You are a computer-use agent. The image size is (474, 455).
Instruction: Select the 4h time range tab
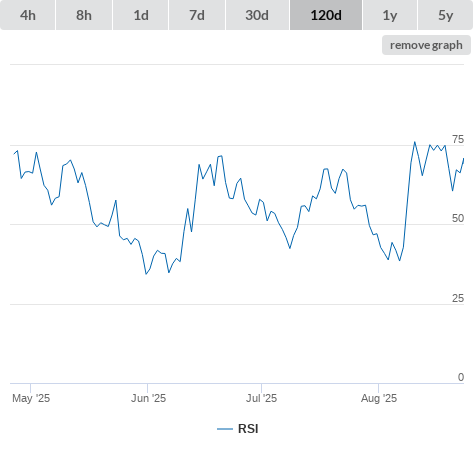point(28,15)
